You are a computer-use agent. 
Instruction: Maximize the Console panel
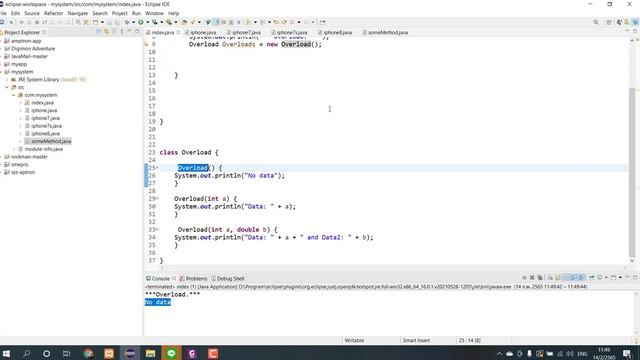coord(635,278)
